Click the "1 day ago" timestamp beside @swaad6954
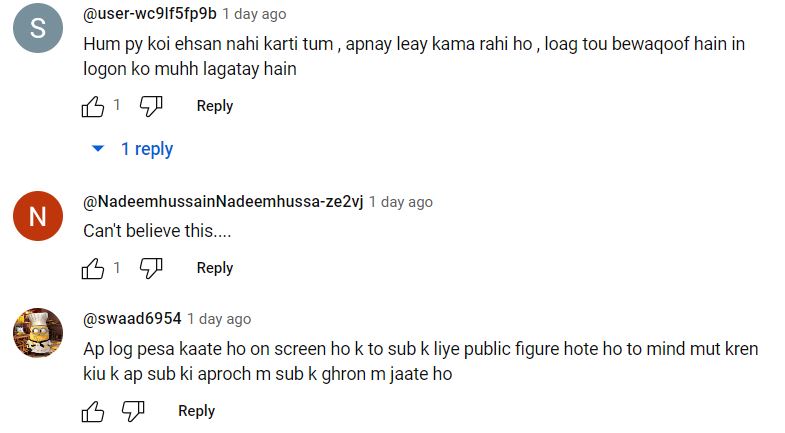 [x=219, y=319]
